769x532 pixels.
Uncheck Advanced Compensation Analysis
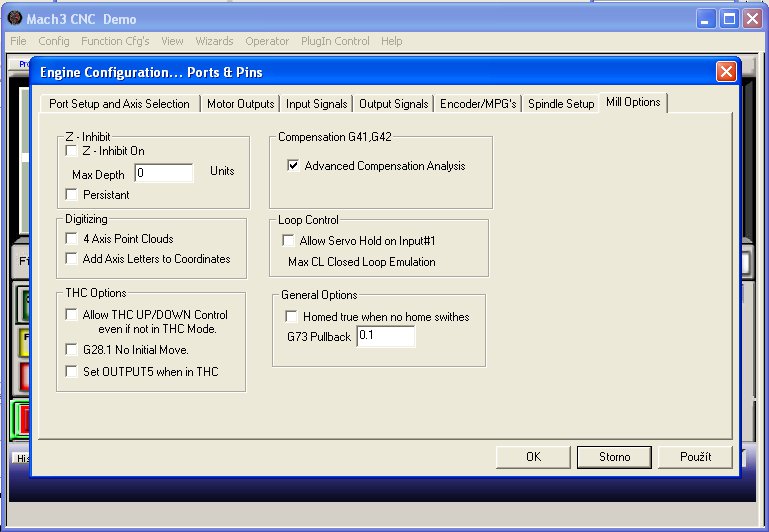click(293, 166)
